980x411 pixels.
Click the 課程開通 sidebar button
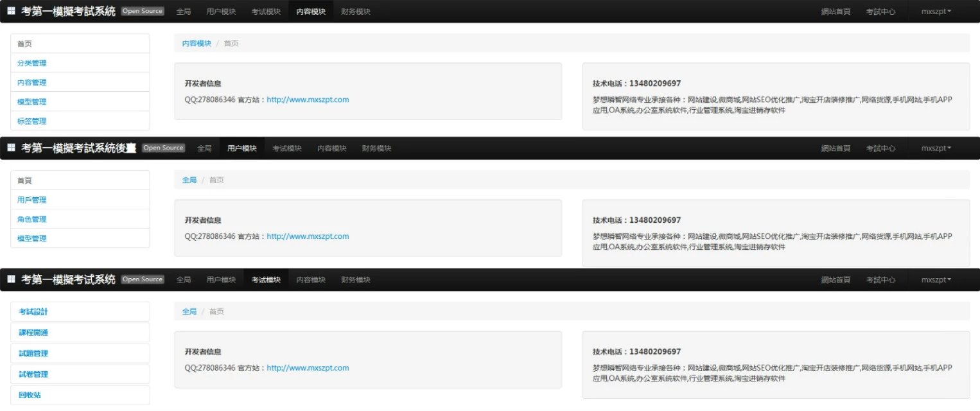pyautogui.click(x=33, y=333)
